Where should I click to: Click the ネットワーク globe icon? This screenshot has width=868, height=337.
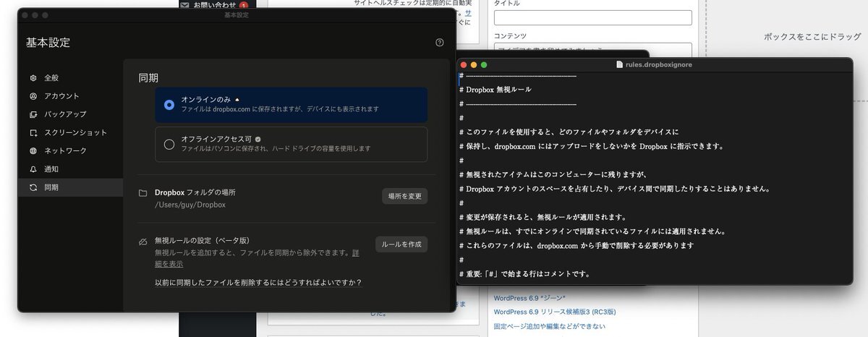point(33,151)
